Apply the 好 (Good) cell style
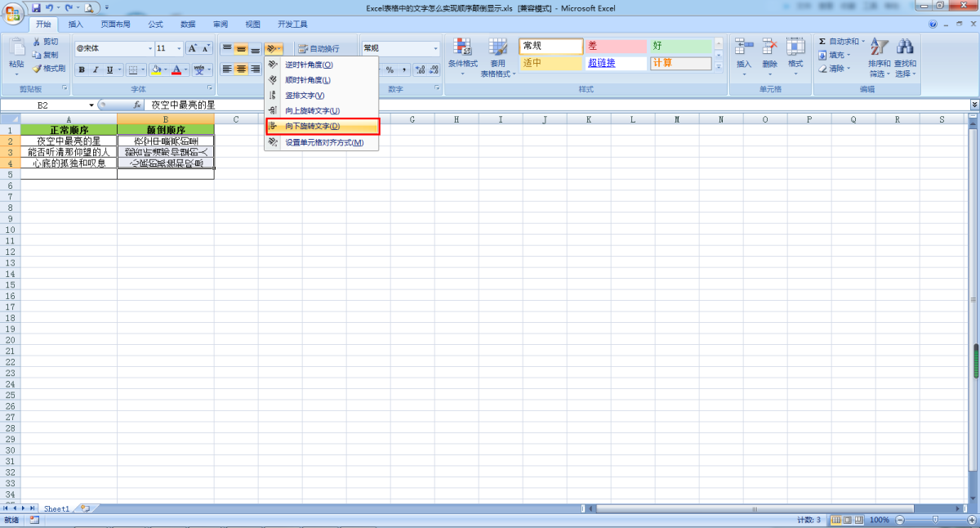The image size is (980, 528). pyautogui.click(x=680, y=47)
